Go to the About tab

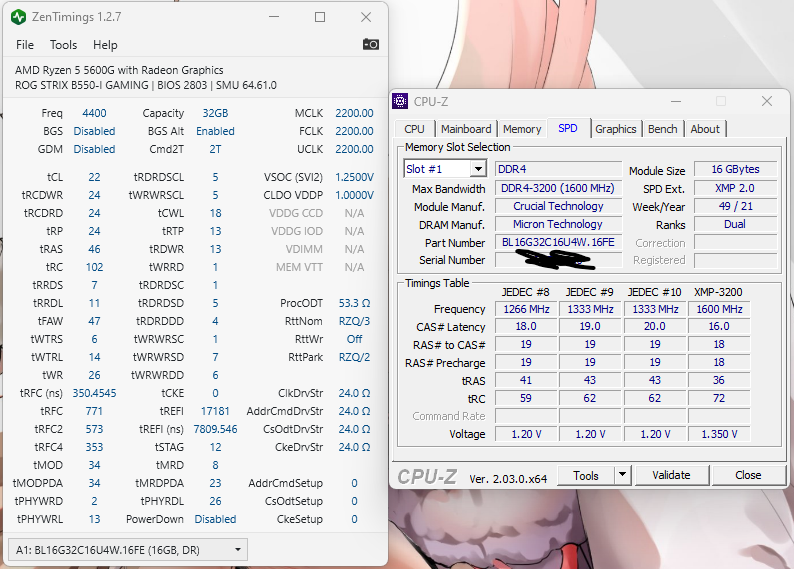pos(705,129)
